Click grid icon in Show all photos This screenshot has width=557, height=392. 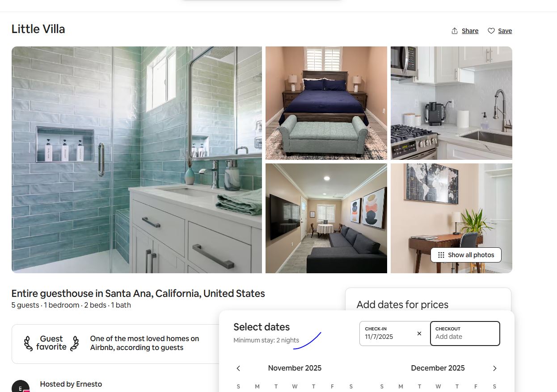(441, 255)
